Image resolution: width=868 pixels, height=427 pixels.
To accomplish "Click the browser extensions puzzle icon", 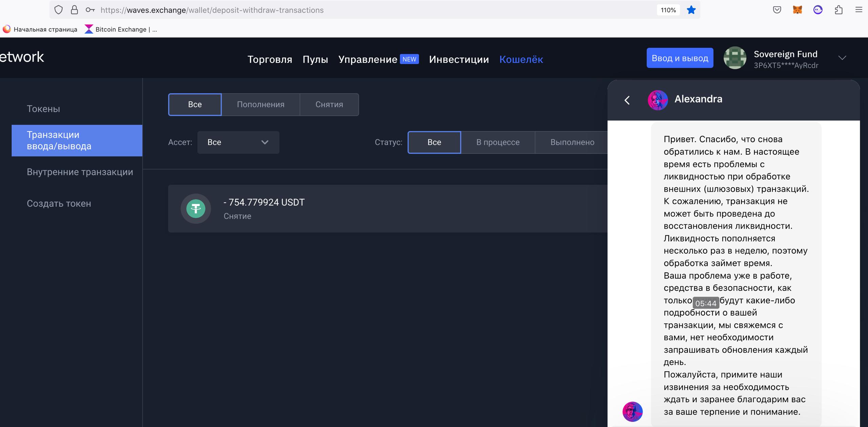I will [839, 10].
